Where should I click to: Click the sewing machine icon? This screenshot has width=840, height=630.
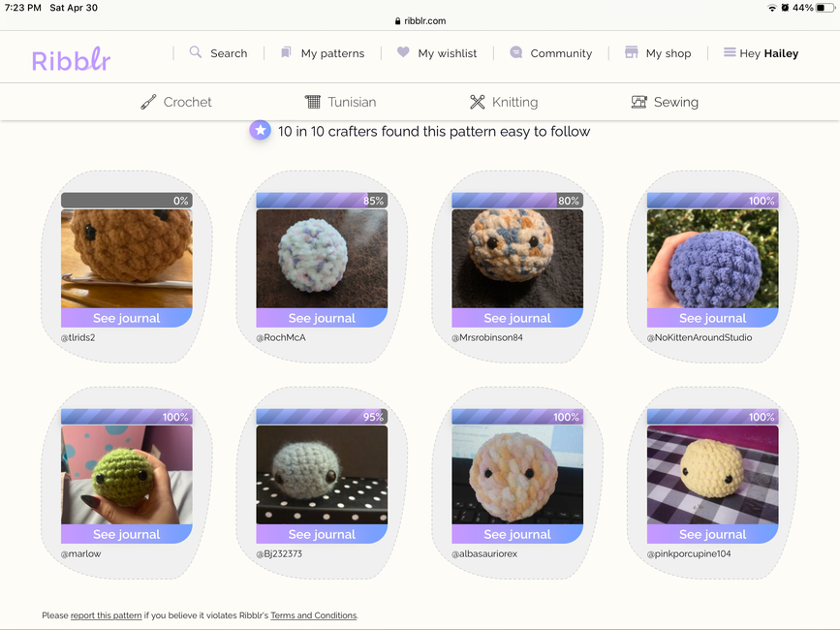638,102
